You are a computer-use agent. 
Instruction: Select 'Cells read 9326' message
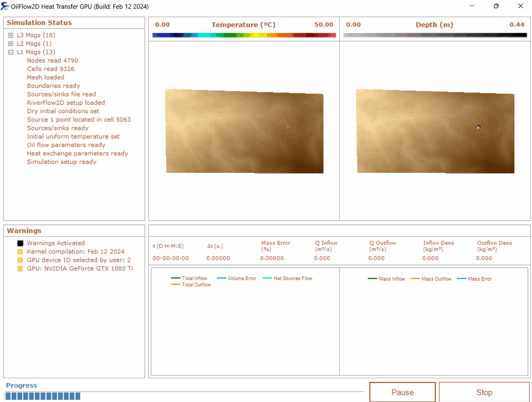pyautogui.click(x=51, y=69)
